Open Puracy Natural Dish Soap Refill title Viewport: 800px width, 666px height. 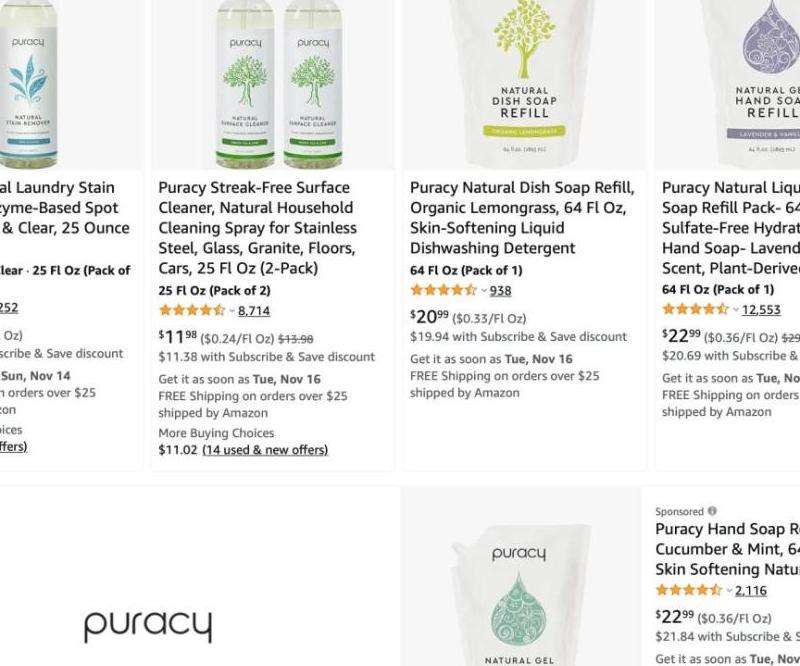tap(522, 217)
